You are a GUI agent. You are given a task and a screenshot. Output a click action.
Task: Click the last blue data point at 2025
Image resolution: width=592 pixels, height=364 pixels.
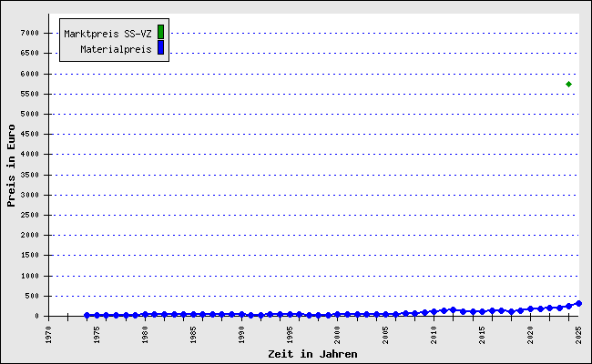pyautogui.click(x=578, y=303)
